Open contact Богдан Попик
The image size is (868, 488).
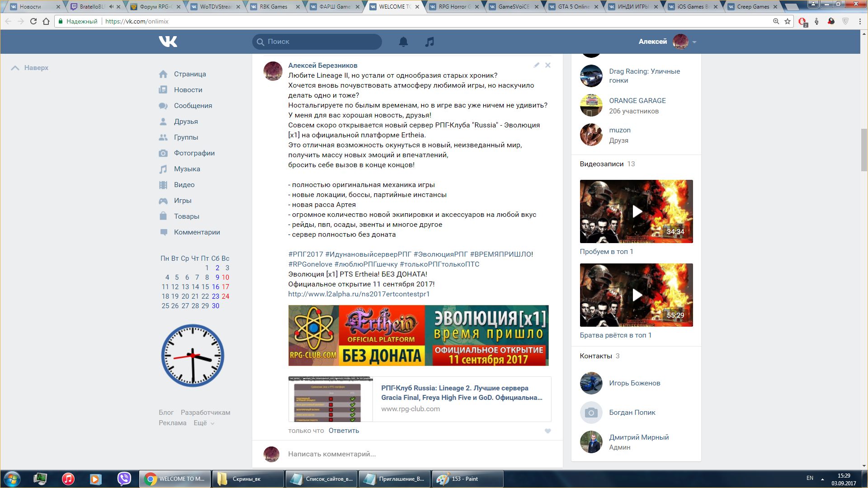click(x=632, y=413)
